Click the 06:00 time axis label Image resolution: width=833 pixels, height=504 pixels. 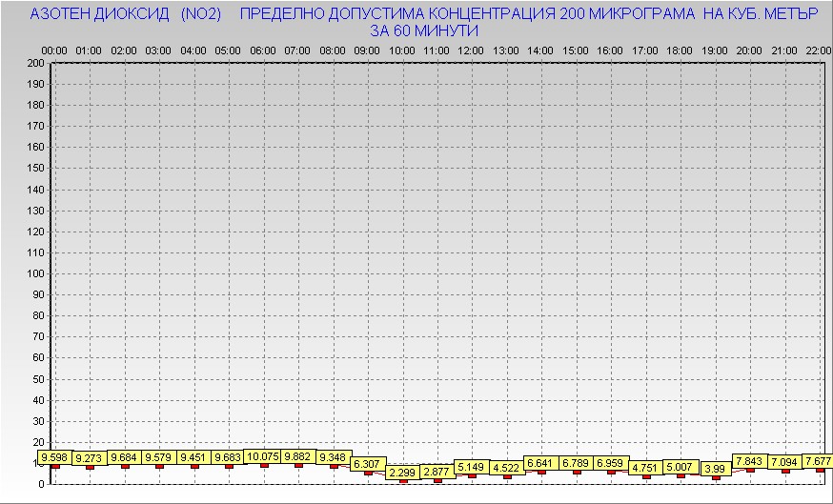pos(263,50)
